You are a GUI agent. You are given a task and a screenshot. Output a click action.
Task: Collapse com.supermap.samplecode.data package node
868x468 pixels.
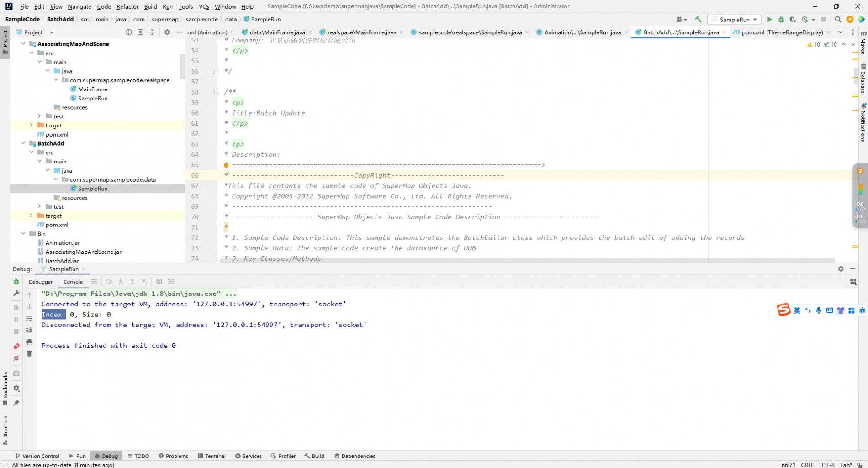point(56,179)
